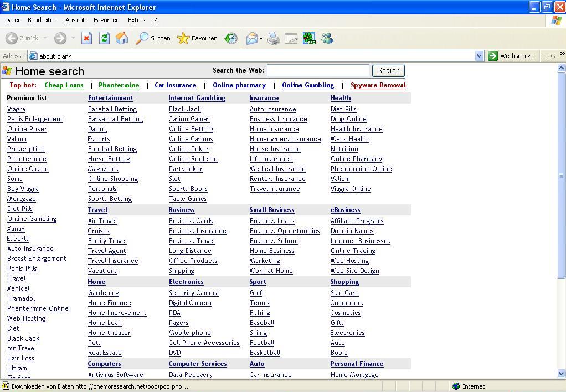
Task: Expand the Links toolbar chevron
Action: [x=562, y=54]
